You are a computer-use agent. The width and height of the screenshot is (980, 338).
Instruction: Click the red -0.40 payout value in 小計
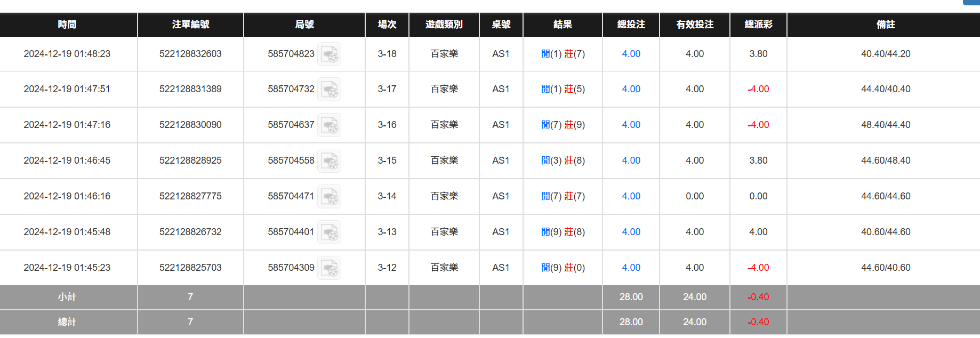(x=758, y=297)
